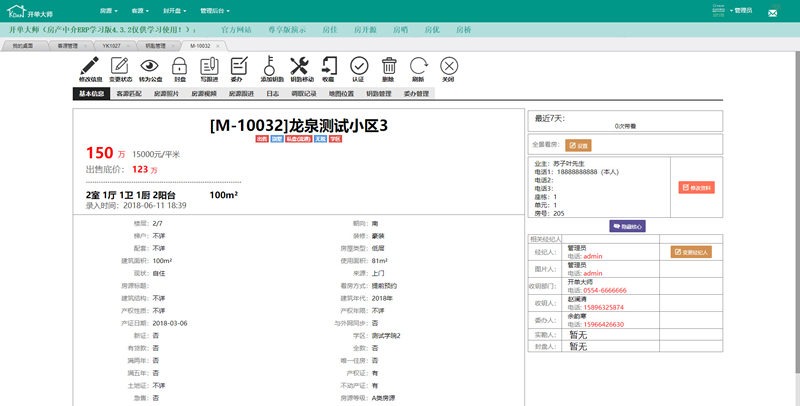Open the mail envelope icon
This screenshot has height=406, width=800.
pyautogui.click(x=772, y=13)
